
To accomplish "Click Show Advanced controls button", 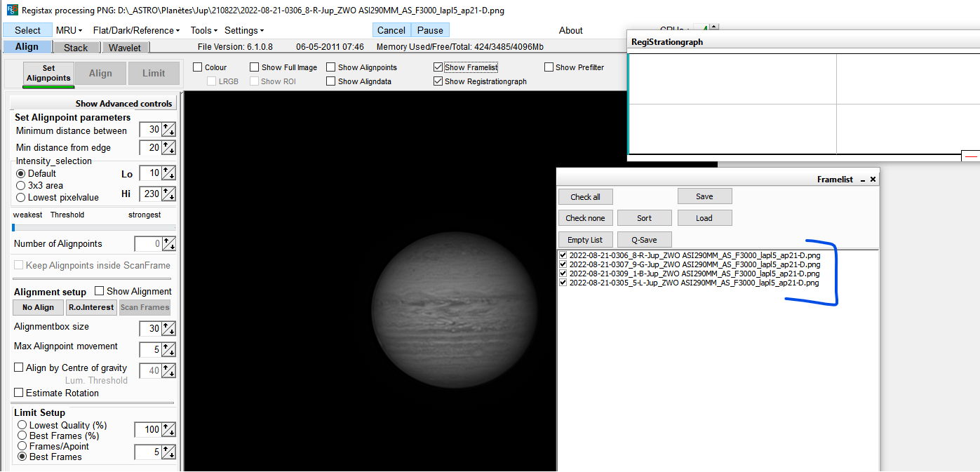I will (93, 103).
